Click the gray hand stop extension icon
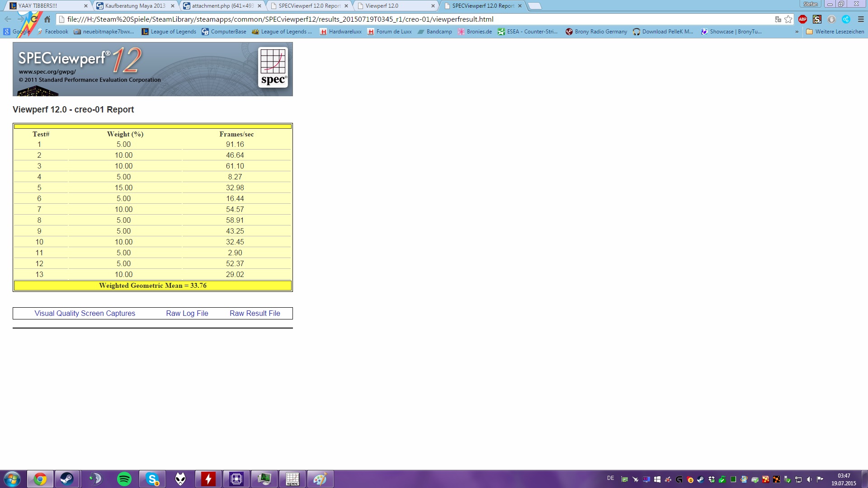The width and height of the screenshot is (868, 488). tap(832, 19)
